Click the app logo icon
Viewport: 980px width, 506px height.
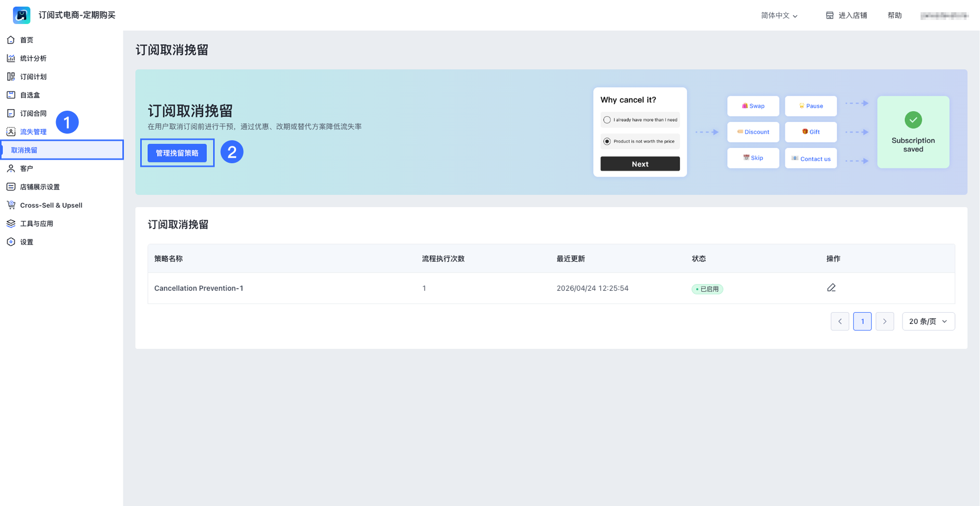(x=21, y=15)
